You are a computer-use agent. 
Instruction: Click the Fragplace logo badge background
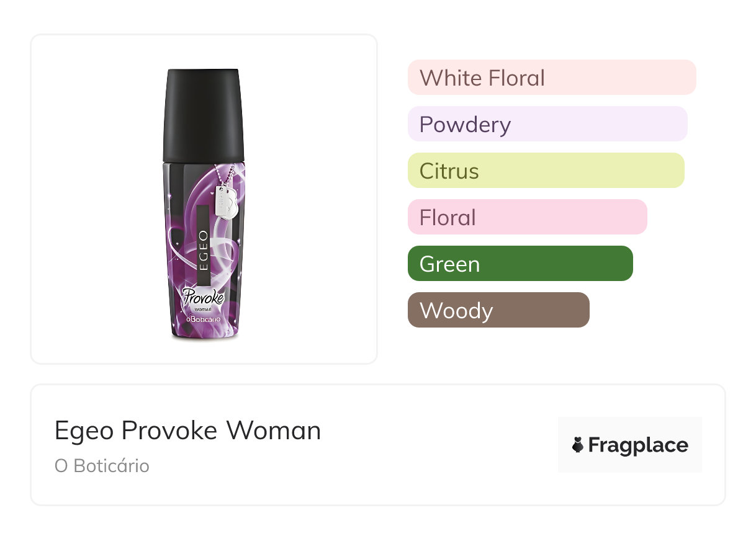(x=629, y=428)
